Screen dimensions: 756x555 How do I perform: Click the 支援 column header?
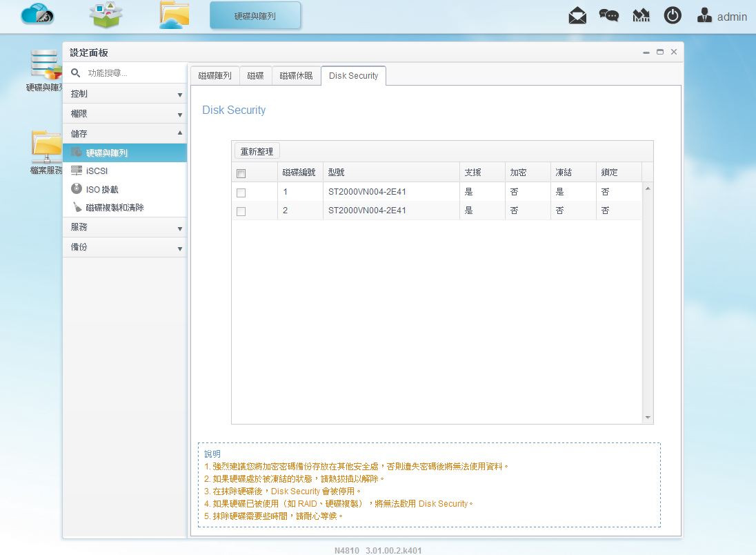point(482,173)
